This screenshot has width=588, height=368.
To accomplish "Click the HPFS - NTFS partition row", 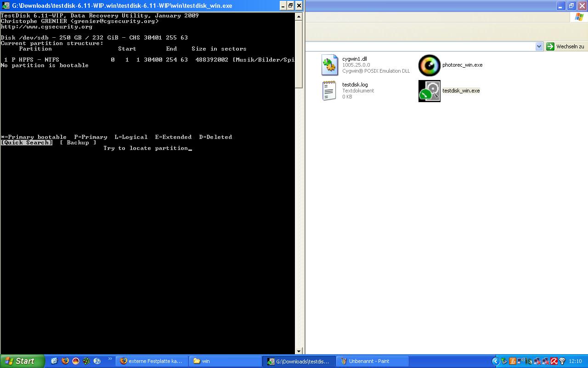I will (x=147, y=60).
